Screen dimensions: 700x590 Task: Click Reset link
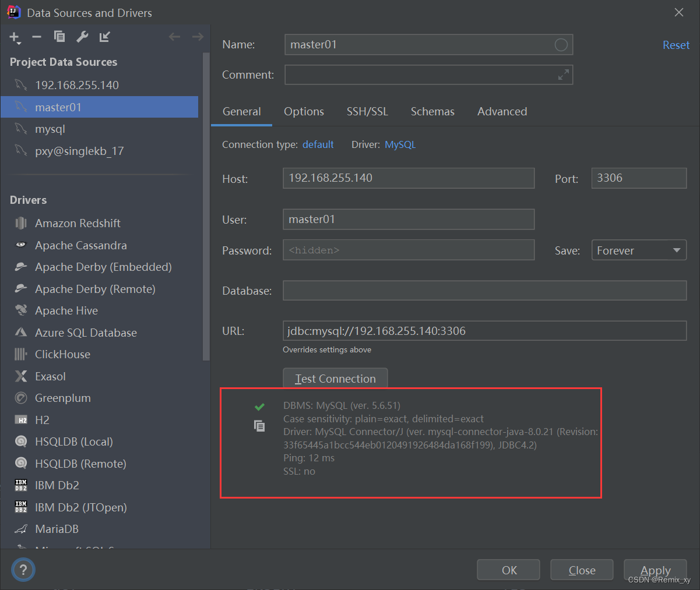coord(676,45)
